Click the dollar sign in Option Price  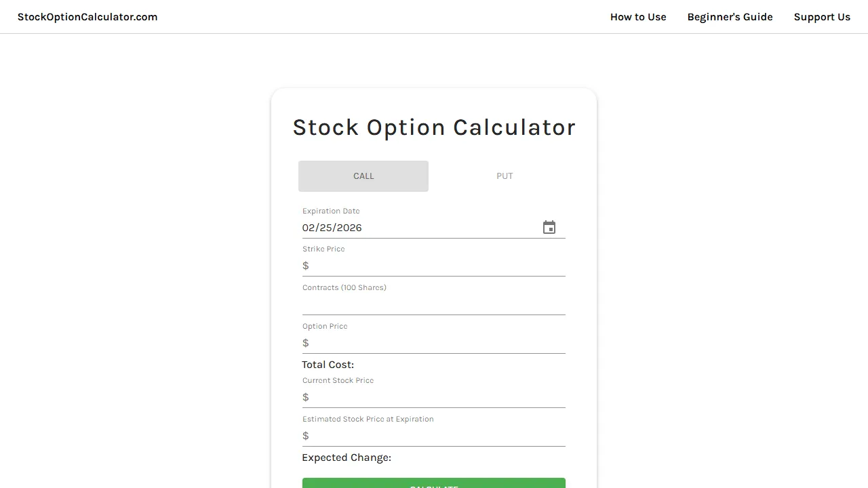point(305,343)
